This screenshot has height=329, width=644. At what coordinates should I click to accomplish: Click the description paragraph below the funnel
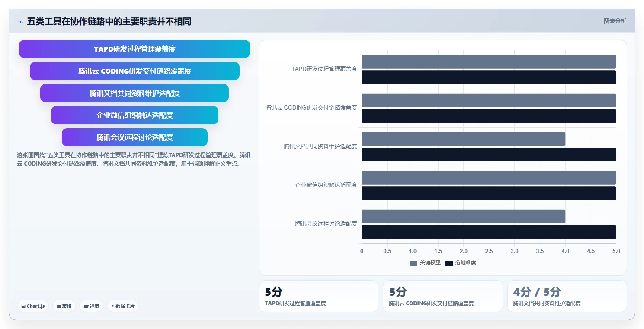[x=134, y=159]
